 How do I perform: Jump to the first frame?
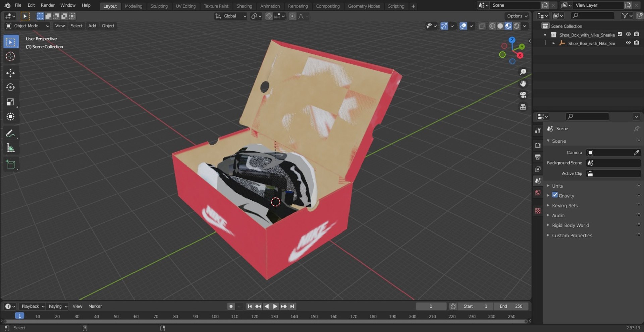click(250, 306)
